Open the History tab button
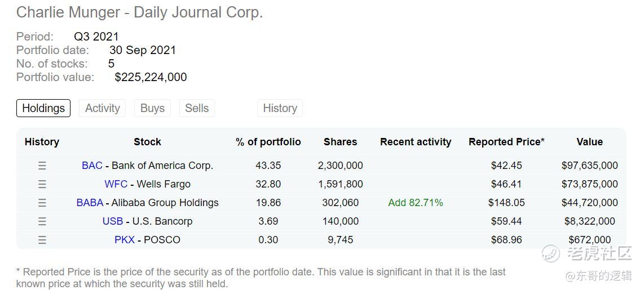 tap(280, 108)
